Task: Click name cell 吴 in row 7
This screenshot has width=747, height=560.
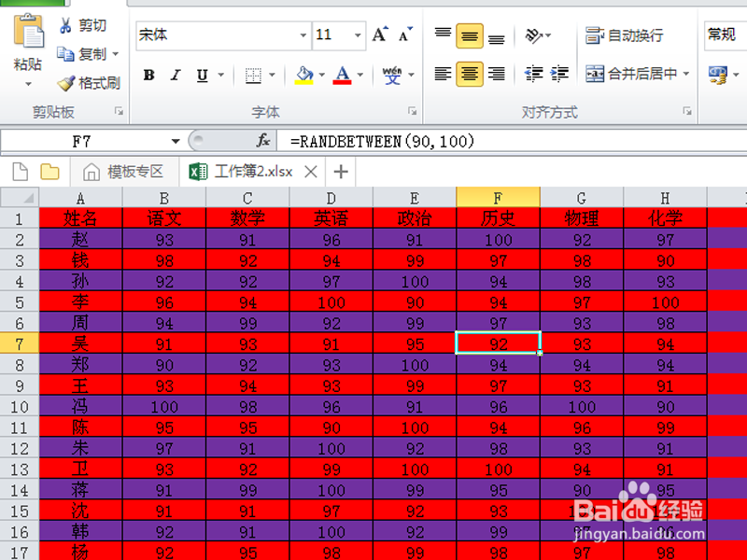Action: point(80,343)
